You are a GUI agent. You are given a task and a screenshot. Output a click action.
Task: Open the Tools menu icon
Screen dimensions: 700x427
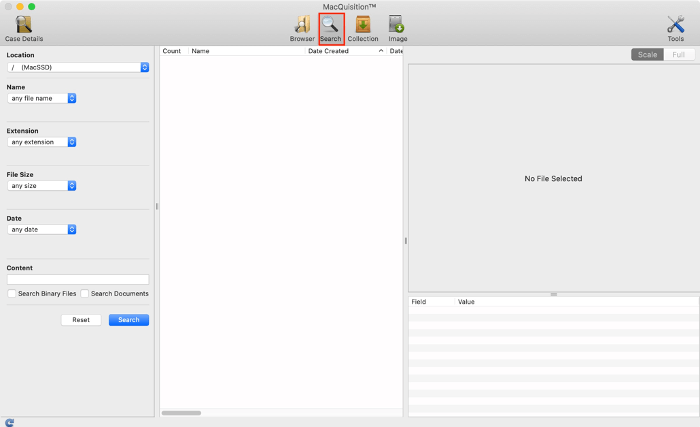[675, 26]
